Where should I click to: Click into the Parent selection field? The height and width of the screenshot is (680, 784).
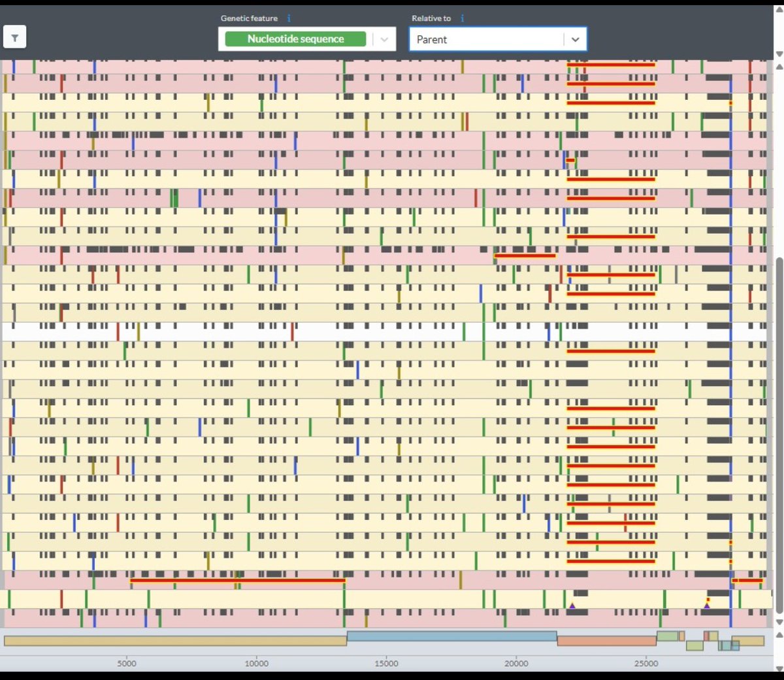498,39
